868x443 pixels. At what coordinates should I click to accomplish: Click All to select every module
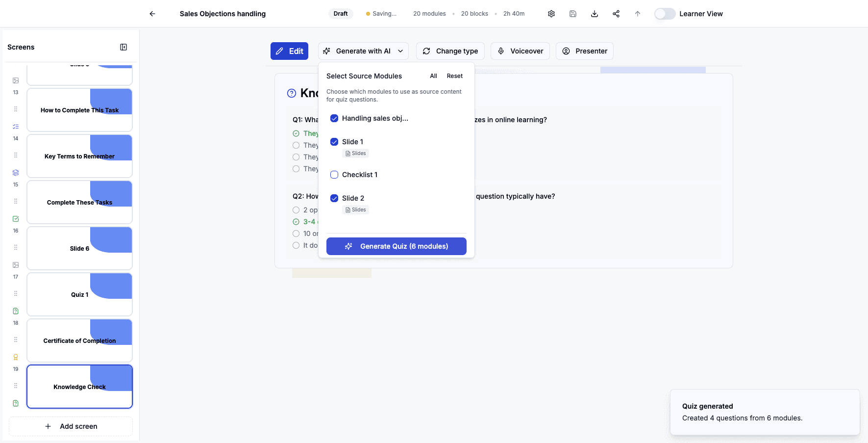click(433, 76)
